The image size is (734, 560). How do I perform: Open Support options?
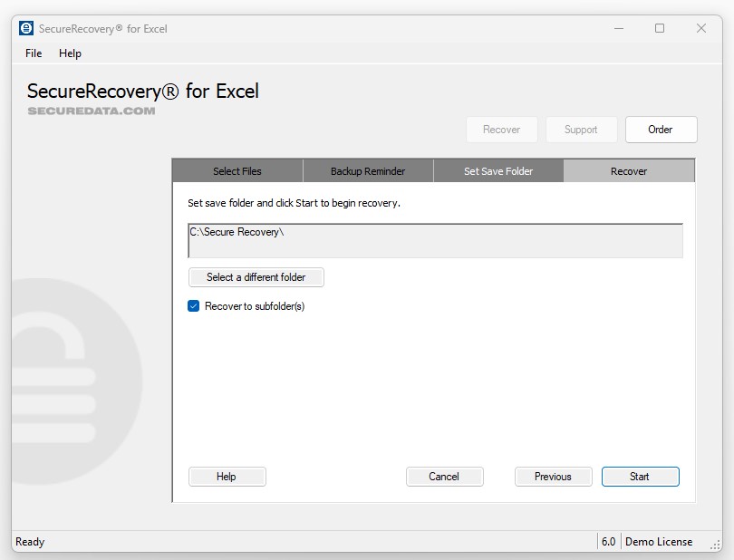[581, 130]
